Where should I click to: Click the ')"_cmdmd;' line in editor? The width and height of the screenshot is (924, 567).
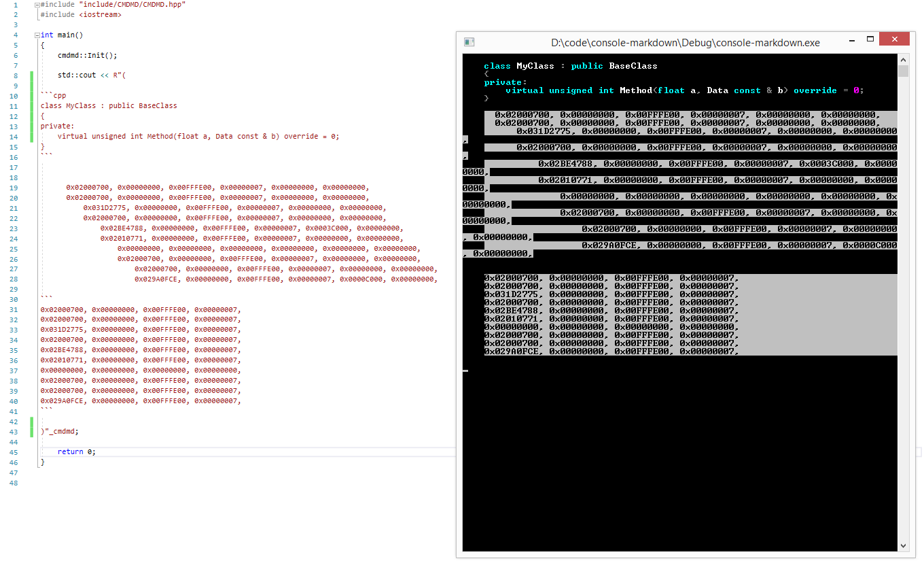(59, 431)
